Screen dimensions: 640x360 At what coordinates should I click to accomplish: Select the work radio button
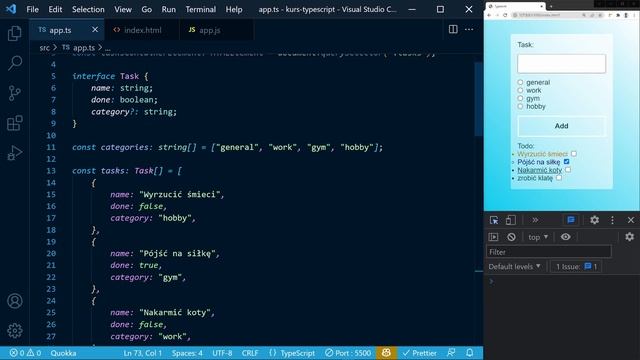pos(520,90)
